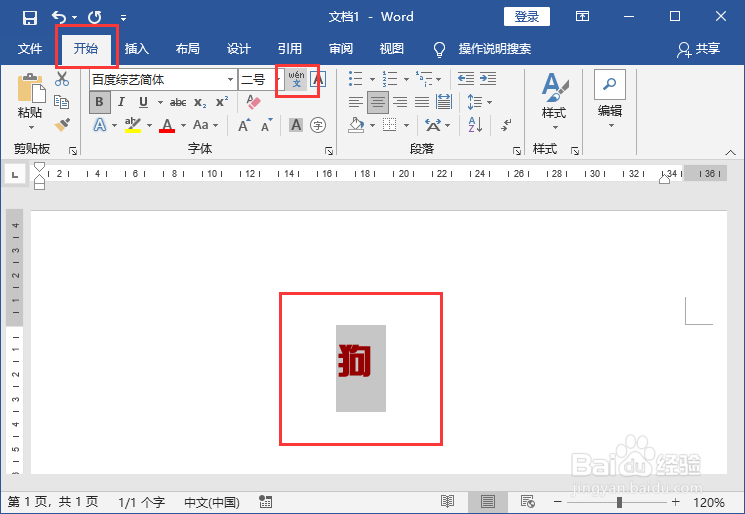Screen dimensions: 745x514
Task: Apply a numbered list
Action: pos(390,78)
